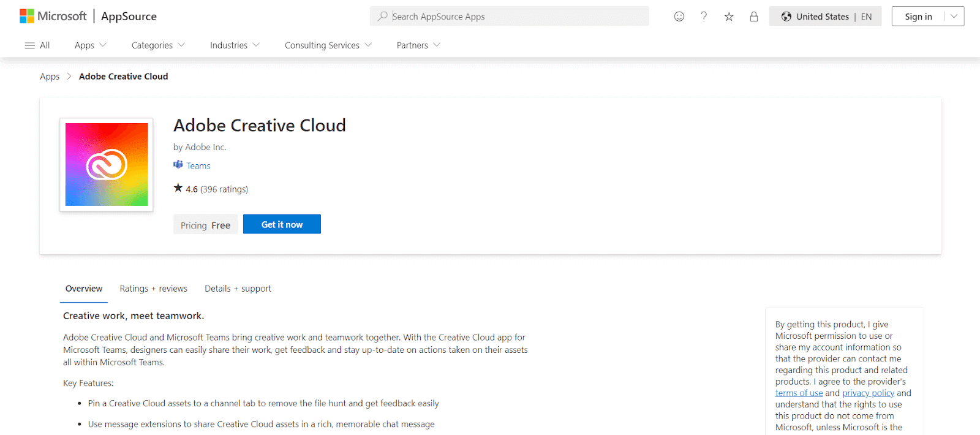Click the globe region icon

[786, 17]
